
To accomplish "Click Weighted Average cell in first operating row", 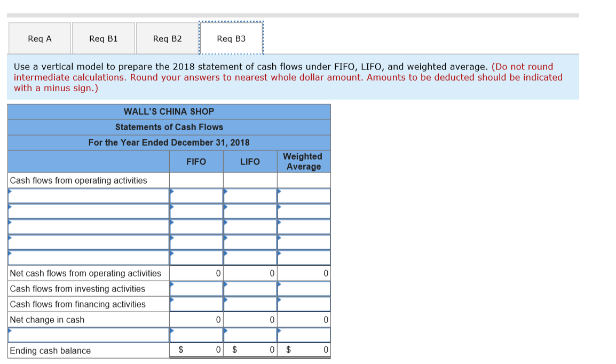I will click(x=304, y=196).
